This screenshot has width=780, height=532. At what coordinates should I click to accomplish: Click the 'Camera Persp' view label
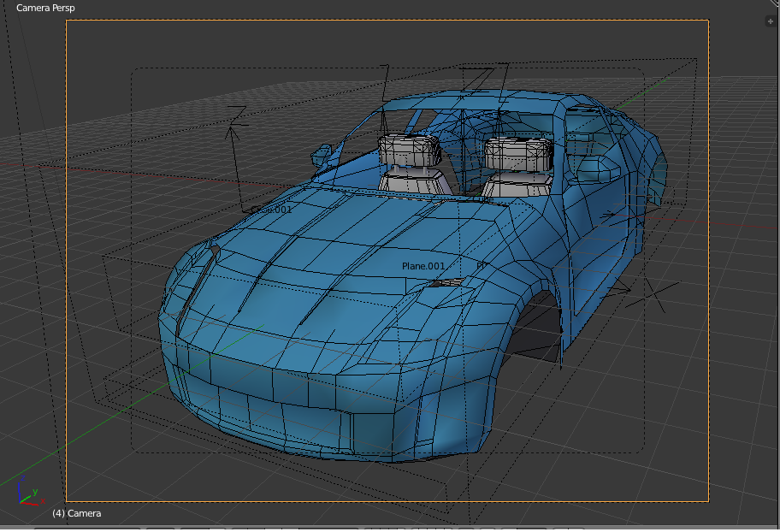pos(45,8)
